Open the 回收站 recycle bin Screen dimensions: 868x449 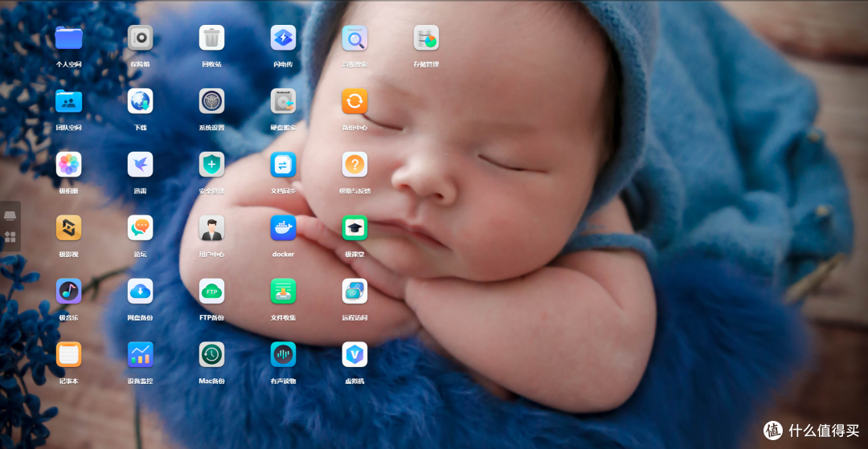[211, 38]
